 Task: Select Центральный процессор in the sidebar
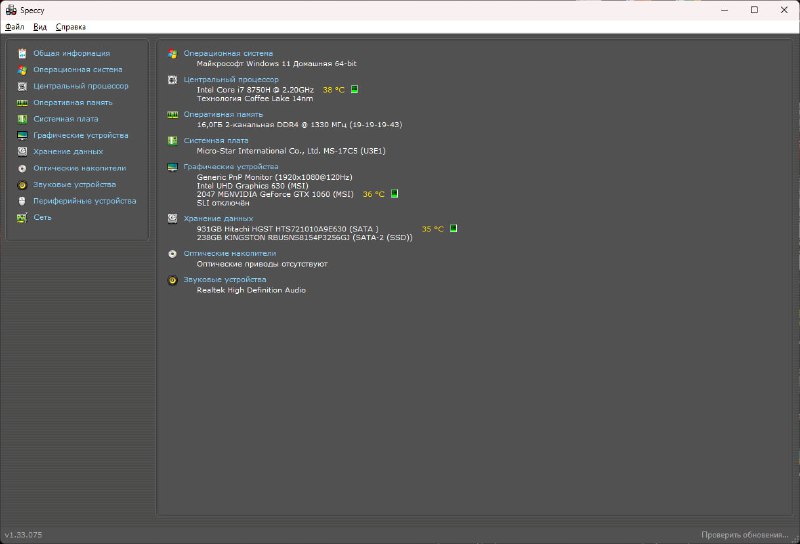pyautogui.click(x=81, y=86)
